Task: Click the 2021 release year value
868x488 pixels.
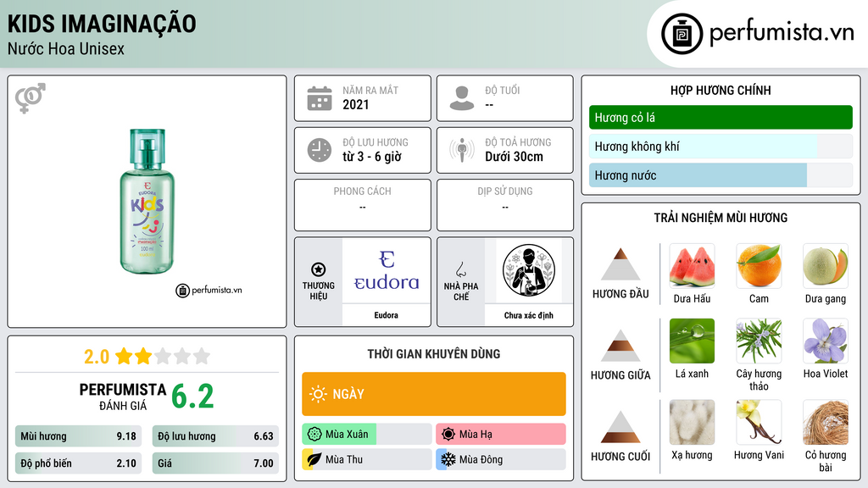Action: point(355,104)
